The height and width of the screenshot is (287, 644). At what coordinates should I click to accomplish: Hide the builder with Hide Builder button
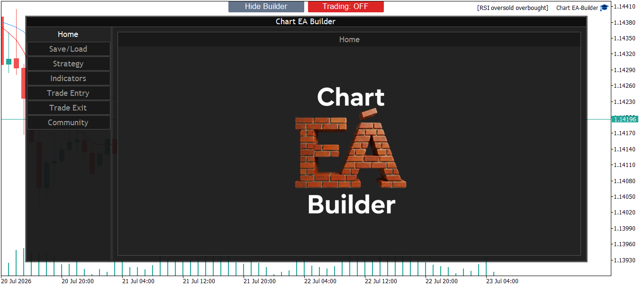(x=266, y=6)
